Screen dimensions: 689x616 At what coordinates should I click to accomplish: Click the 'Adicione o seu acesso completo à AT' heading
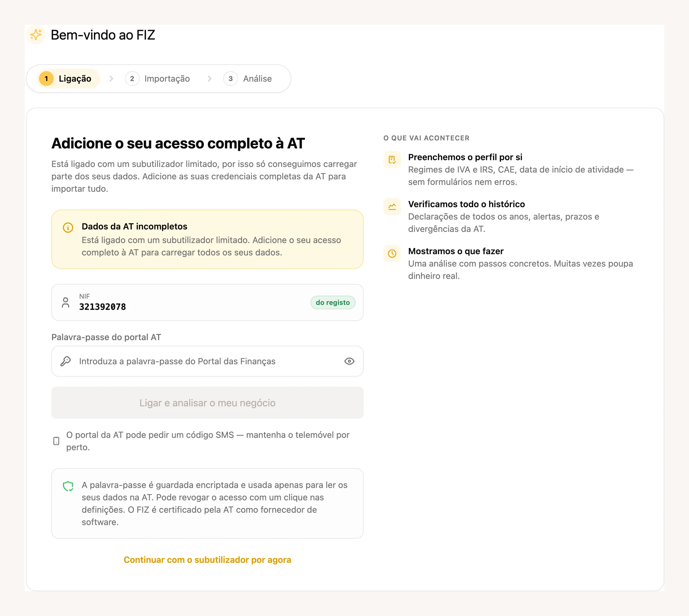tap(178, 143)
